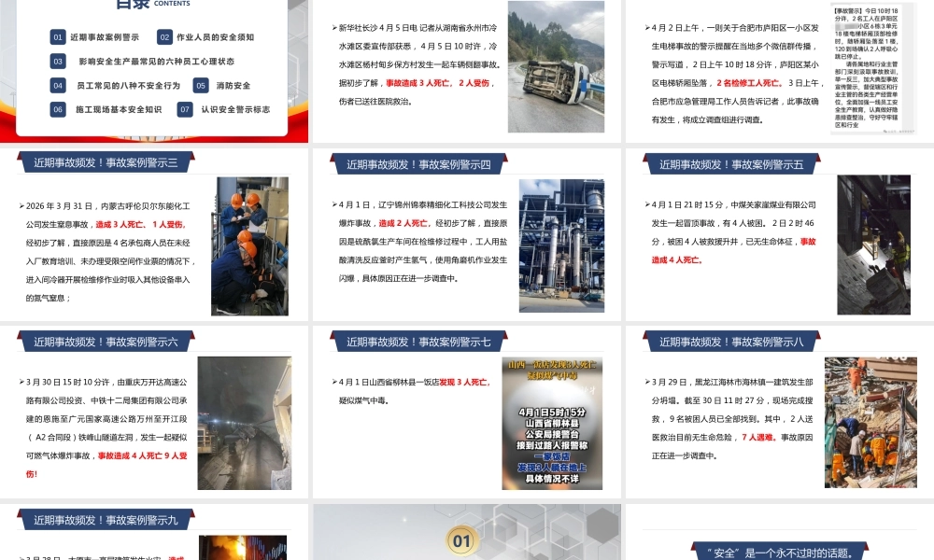This screenshot has height=560, width=934.
Task: Select contents entry 员工常见的八种不安全行为
Action: point(128,86)
